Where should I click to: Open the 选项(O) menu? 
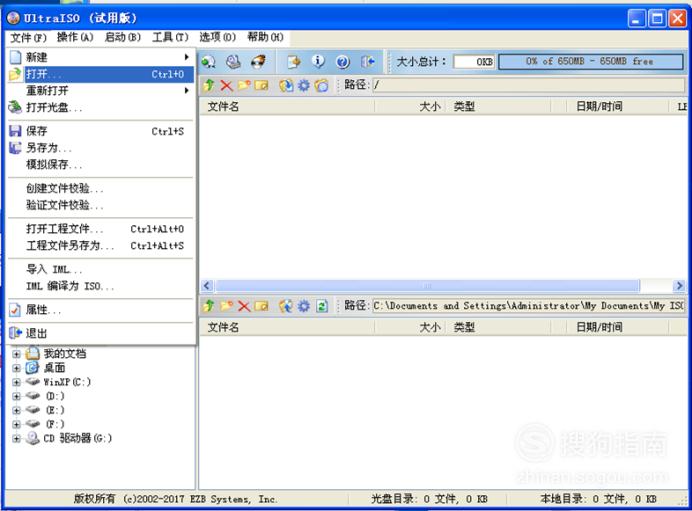(x=217, y=37)
